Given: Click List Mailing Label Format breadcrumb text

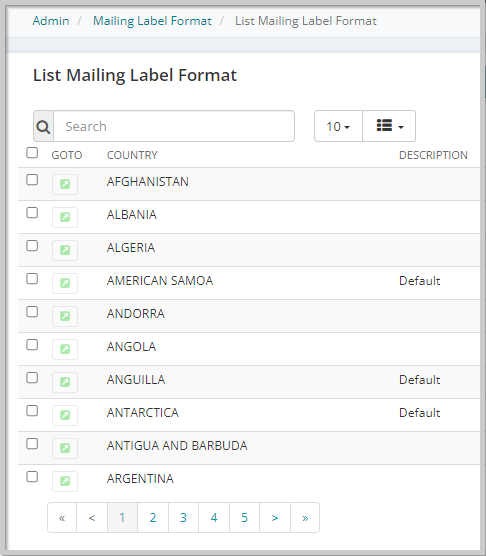Looking at the screenshot, I should coord(306,21).
